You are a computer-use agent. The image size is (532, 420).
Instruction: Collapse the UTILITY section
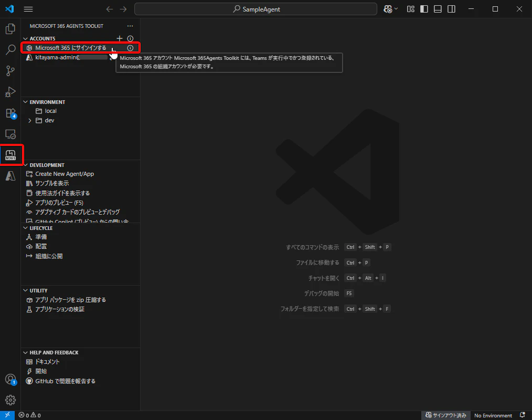coord(26,290)
